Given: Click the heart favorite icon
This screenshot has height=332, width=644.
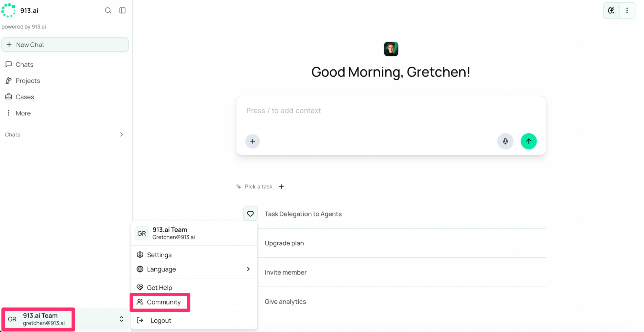Looking at the screenshot, I should pos(251,214).
